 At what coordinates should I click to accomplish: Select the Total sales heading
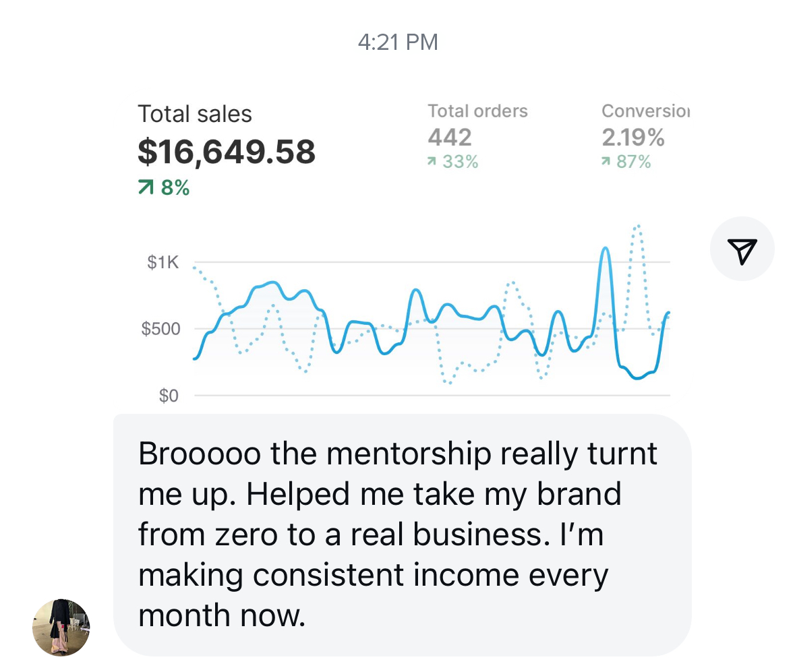click(194, 114)
